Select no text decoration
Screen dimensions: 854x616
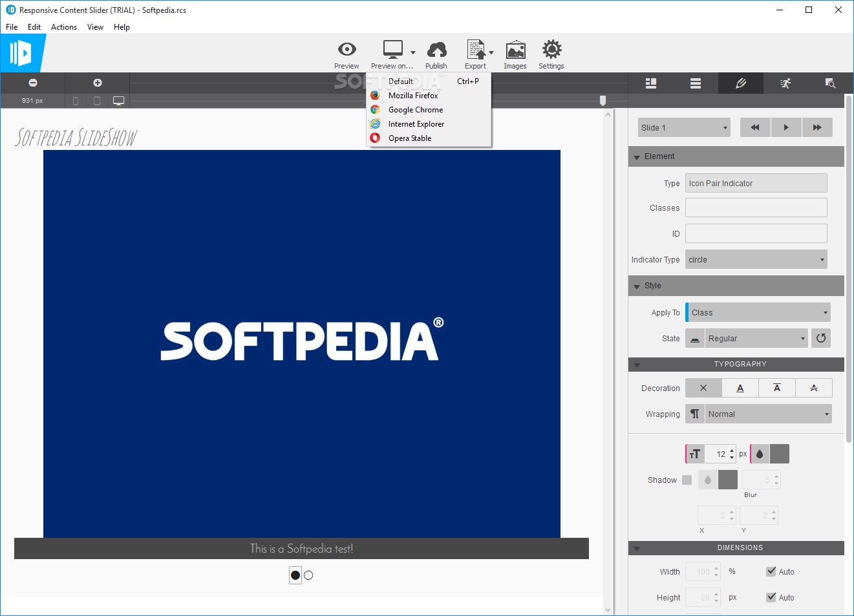703,388
